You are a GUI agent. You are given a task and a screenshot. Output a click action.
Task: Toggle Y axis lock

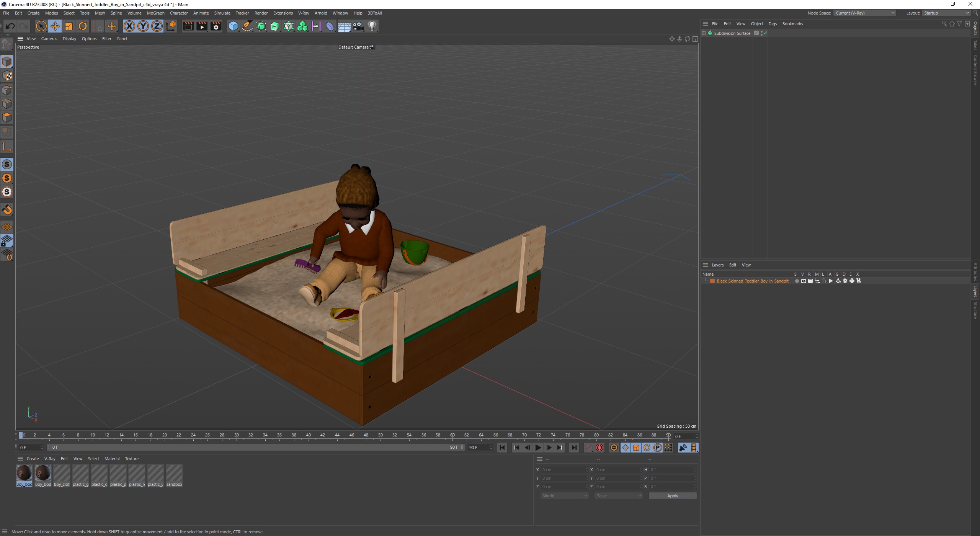tap(143, 26)
